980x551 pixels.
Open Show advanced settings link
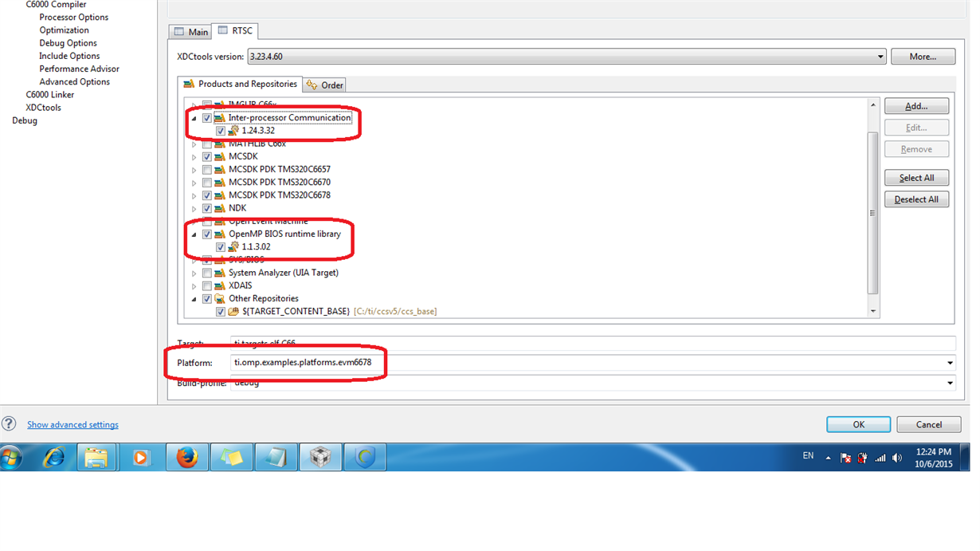tap(73, 425)
